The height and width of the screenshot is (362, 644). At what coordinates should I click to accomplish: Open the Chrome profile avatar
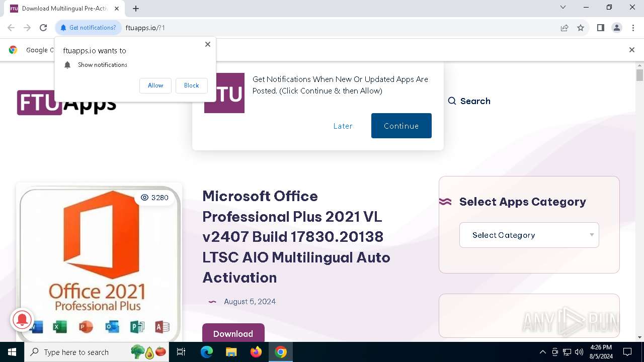617,28
